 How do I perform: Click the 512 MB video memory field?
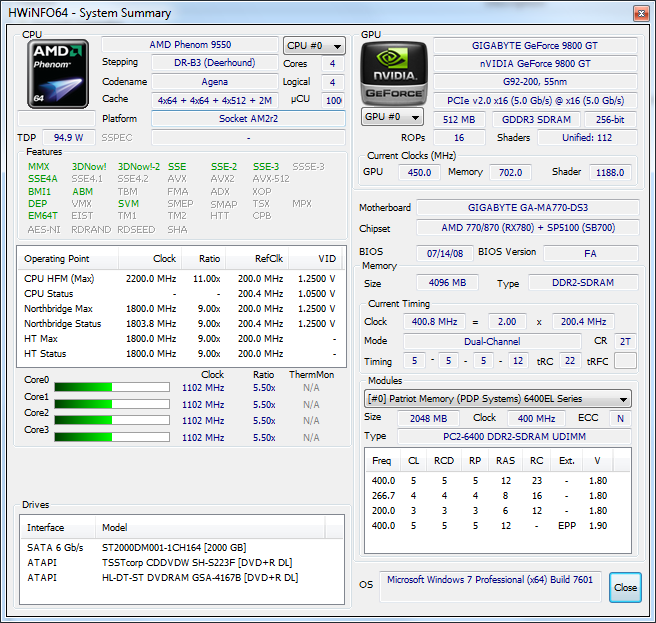[459, 120]
